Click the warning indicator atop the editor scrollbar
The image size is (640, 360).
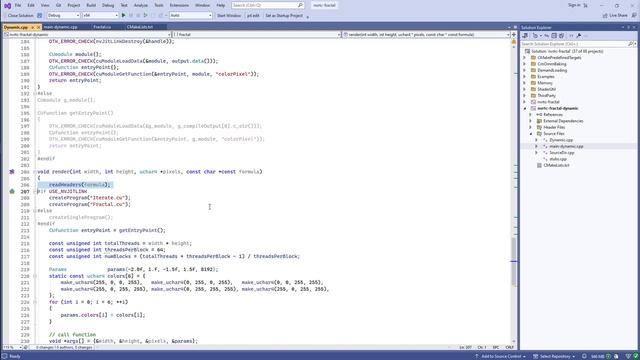pos(513,42)
